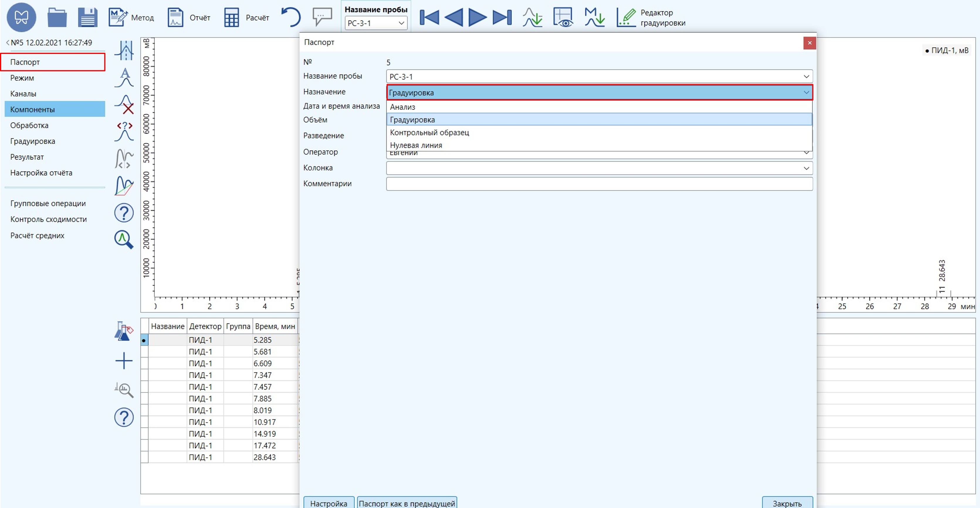
Task: Jump to first chromatogram with skip-back arrow
Action: (429, 18)
